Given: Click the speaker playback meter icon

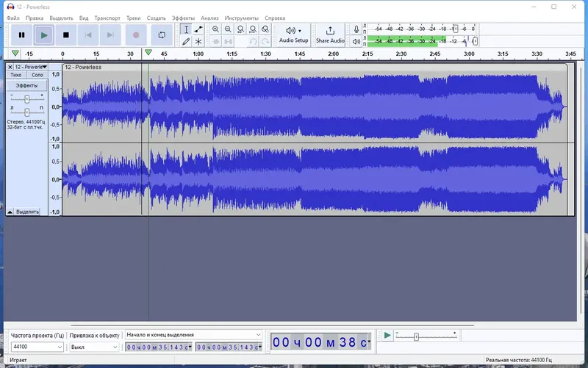Looking at the screenshot, I should coord(356,42).
